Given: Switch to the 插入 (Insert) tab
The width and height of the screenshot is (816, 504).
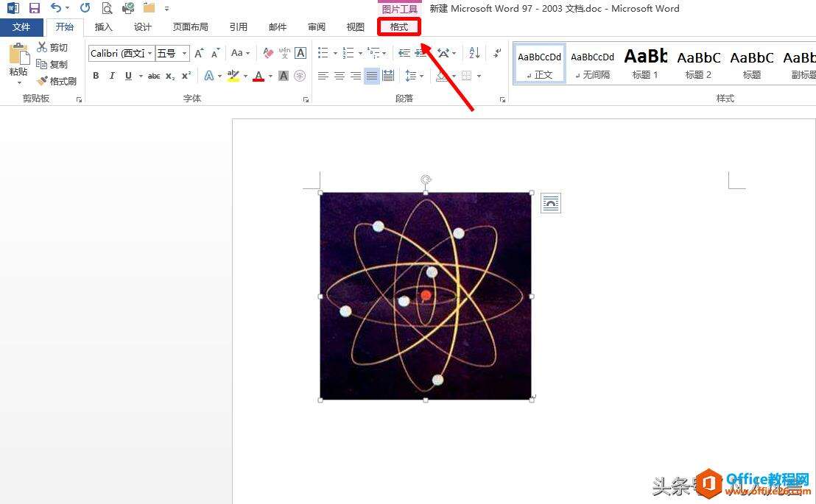Looking at the screenshot, I should pyautogui.click(x=104, y=27).
